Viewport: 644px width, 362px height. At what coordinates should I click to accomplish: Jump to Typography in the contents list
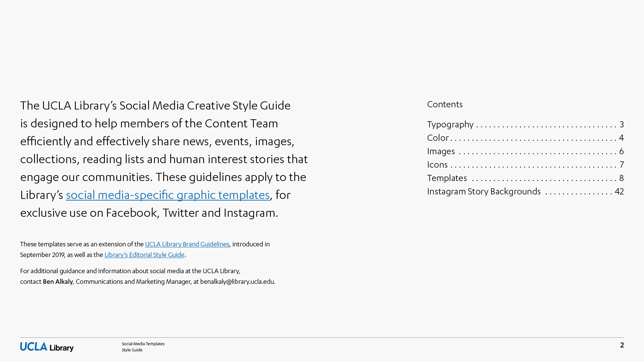pos(450,124)
